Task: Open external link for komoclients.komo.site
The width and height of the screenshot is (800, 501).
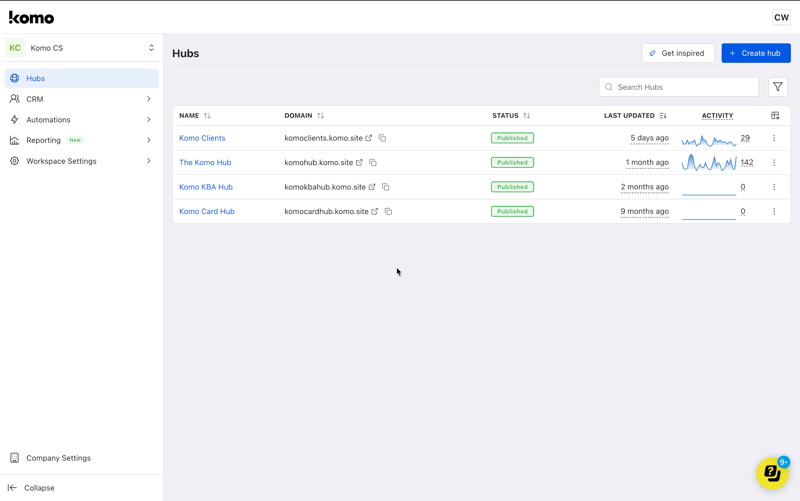Action: click(369, 138)
